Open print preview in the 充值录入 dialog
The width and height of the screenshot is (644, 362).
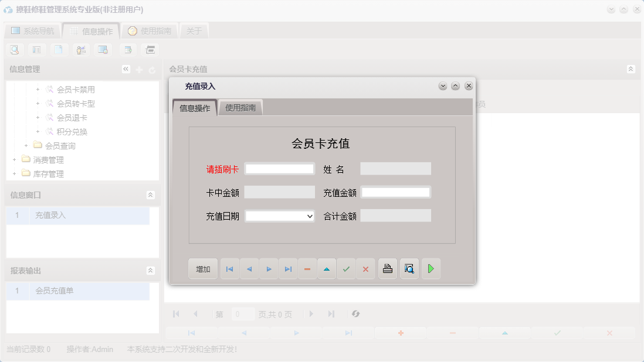point(409,269)
